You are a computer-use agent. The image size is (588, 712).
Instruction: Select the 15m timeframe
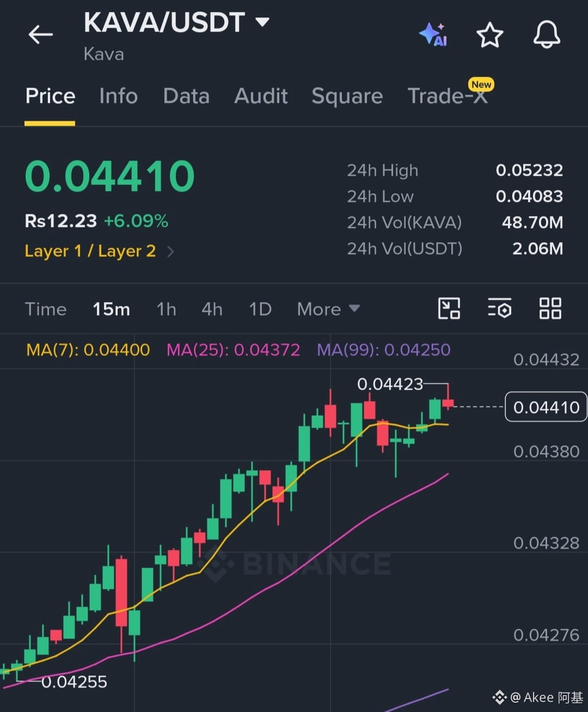click(x=111, y=309)
